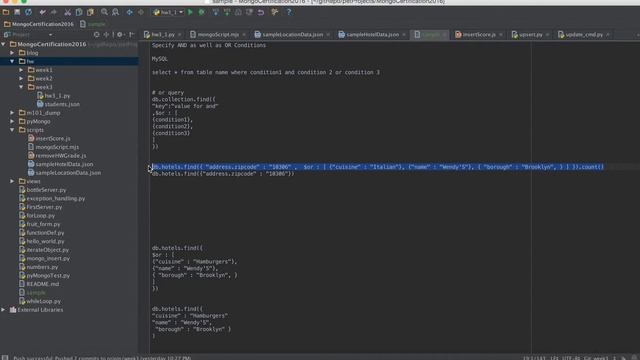Viewport: 640px width, 360px height.
Task: Click Collapse All in Project panel header
Action: (x=106, y=35)
